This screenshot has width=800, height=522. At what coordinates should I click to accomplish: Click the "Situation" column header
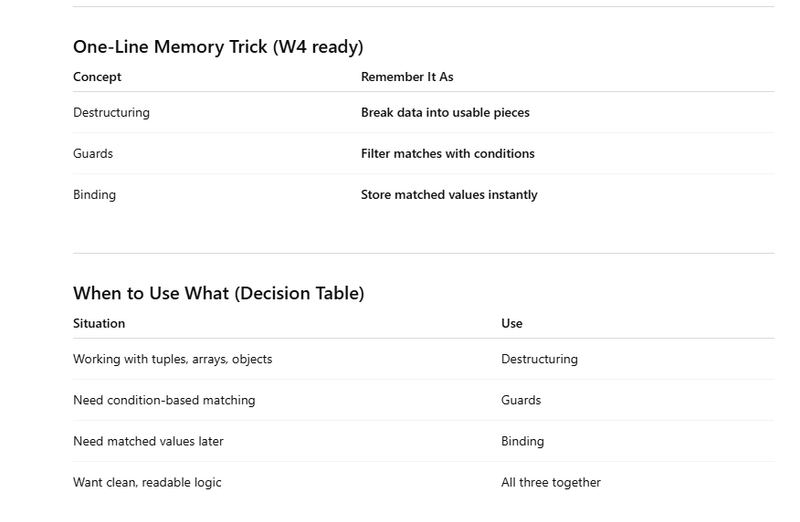click(99, 324)
